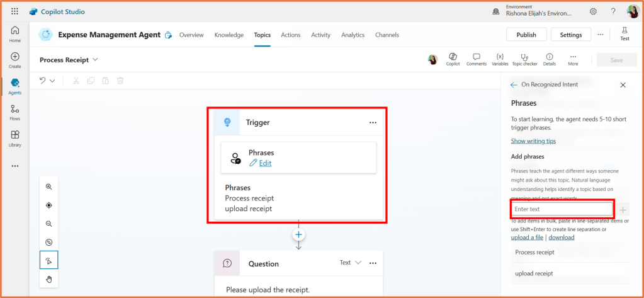This screenshot has height=298, width=644.
Task: Close the On Recognized Intent panel
Action: [x=623, y=84]
